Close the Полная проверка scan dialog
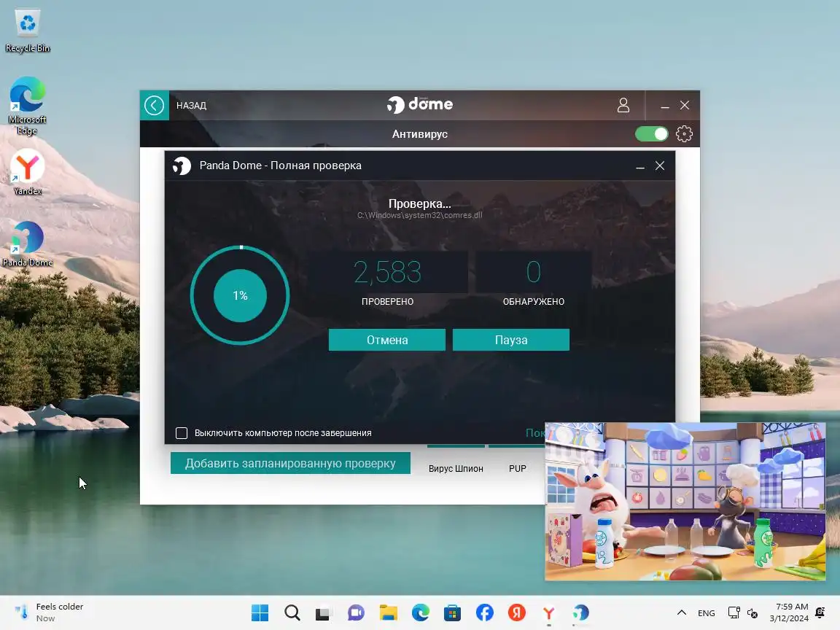The height and width of the screenshot is (630, 840). (x=660, y=166)
